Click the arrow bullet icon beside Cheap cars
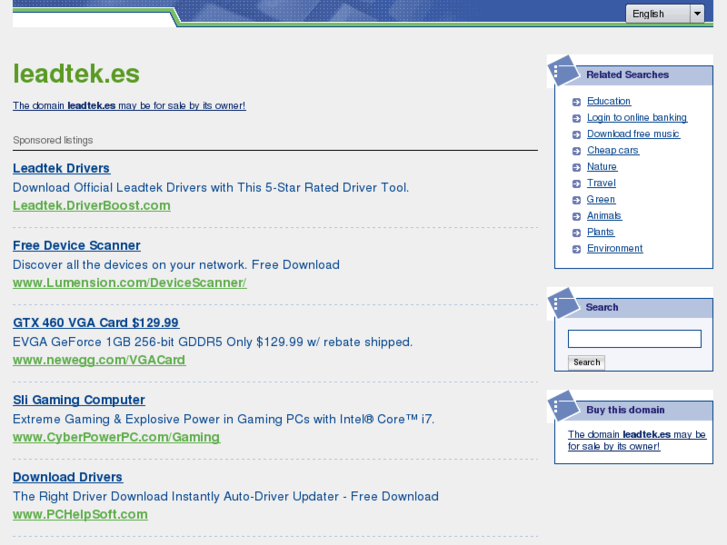The height and width of the screenshot is (545, 727). [x=576, y=151]
